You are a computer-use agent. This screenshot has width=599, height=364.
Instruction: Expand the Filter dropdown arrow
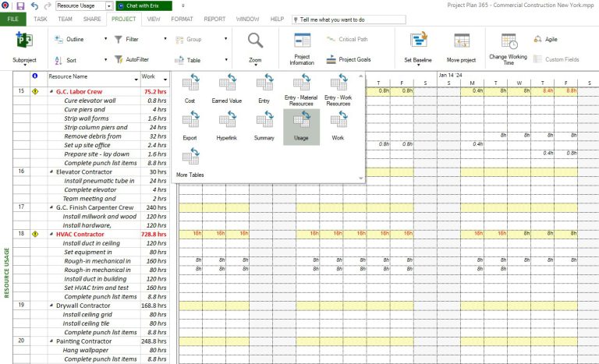pos(165,39)
